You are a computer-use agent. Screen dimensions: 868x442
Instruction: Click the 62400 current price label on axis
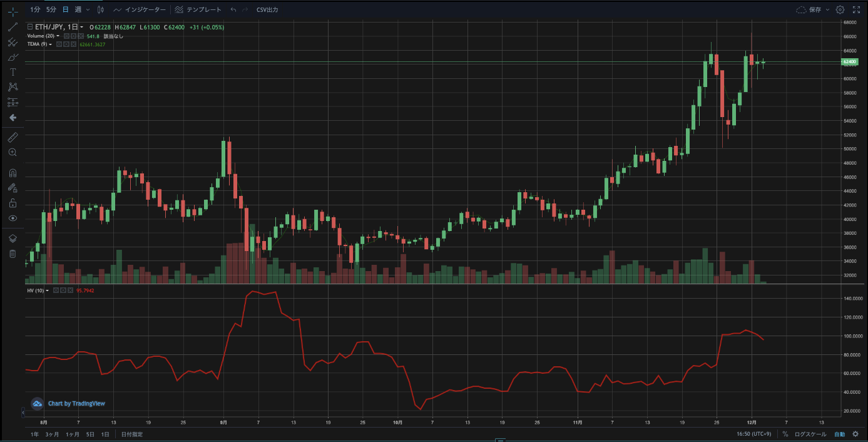point(849,62)
